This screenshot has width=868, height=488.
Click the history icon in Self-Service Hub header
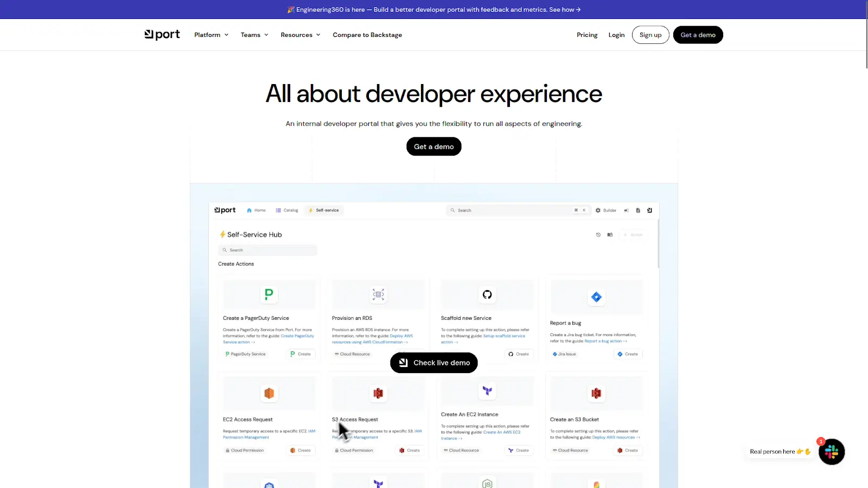(x=598, y=235)
